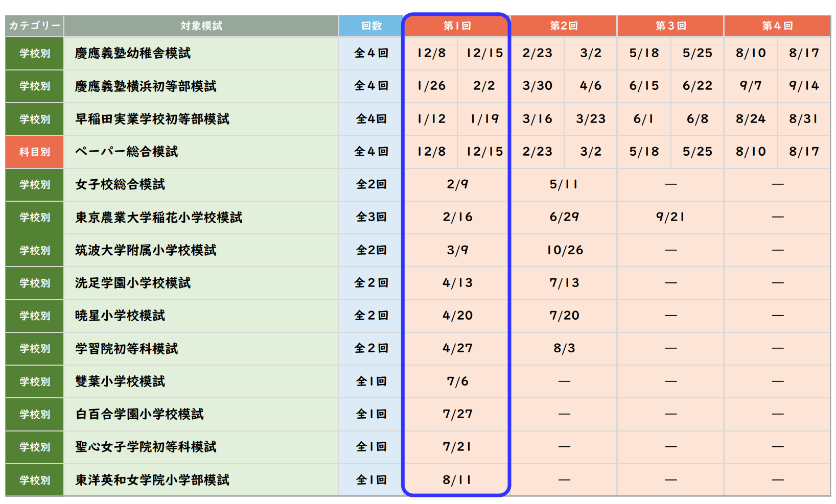The height and width of the screenshot is (504, 836).
Task: Click the 対象模試 column header
Action: tap(201, 26)
